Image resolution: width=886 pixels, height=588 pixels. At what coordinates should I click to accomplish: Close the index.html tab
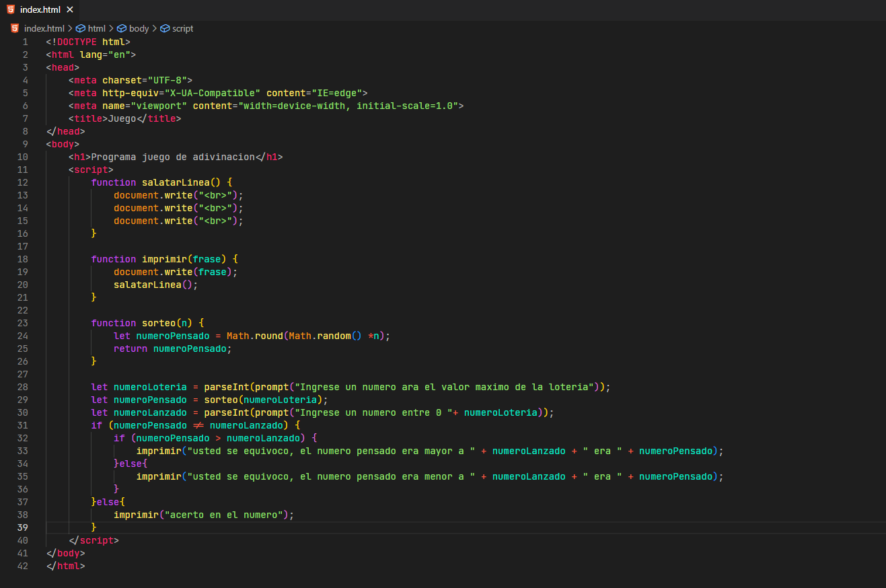click(x=69, y=9)
